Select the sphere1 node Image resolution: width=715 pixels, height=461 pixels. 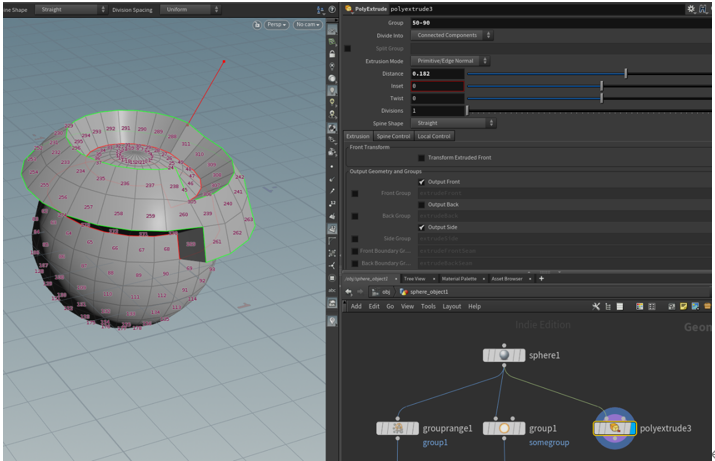pos(504,355)
